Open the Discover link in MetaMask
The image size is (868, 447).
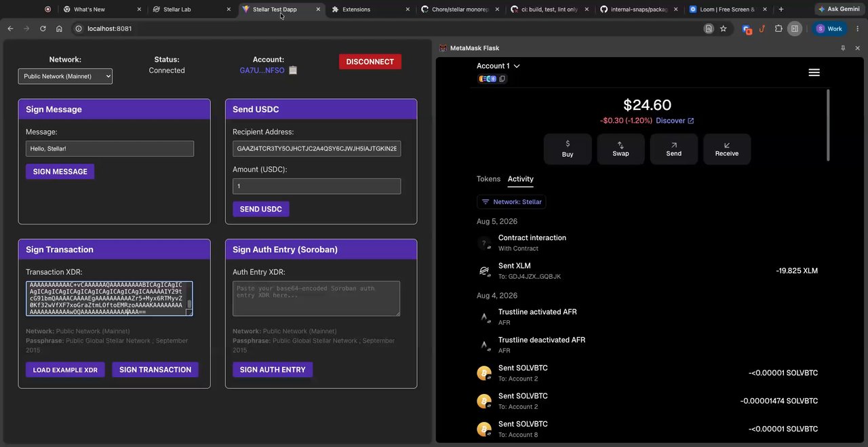(675, 121)
